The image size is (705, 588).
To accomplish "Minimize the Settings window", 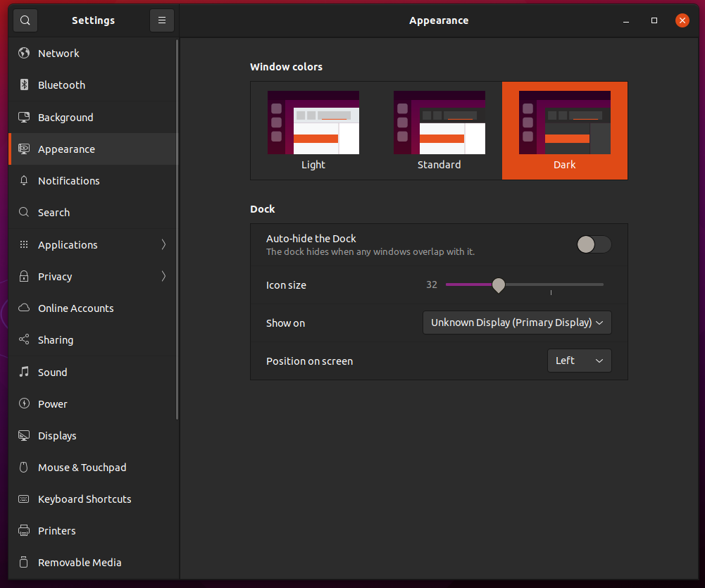I will pyautogui.click(x=626, y=20).
